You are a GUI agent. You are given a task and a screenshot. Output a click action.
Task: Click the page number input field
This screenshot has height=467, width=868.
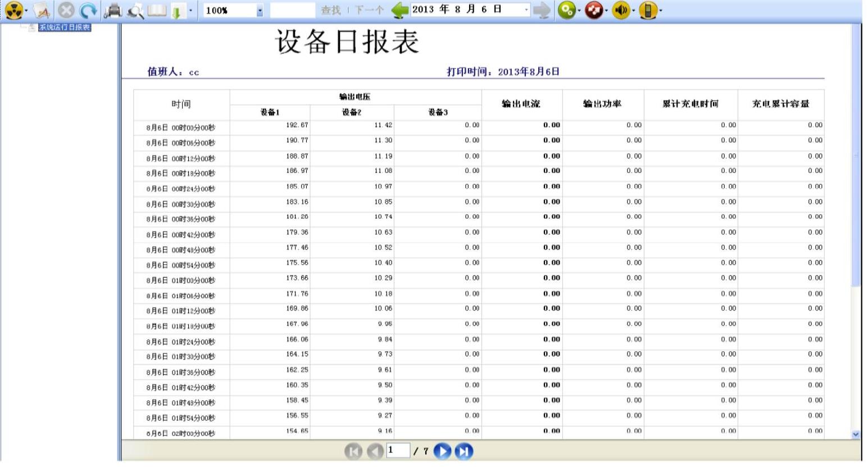tap(398, 451)
